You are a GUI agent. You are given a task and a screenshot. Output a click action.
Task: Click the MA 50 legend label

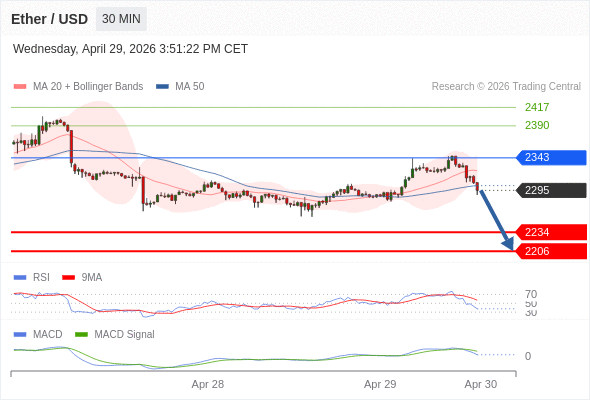point(190,87)
